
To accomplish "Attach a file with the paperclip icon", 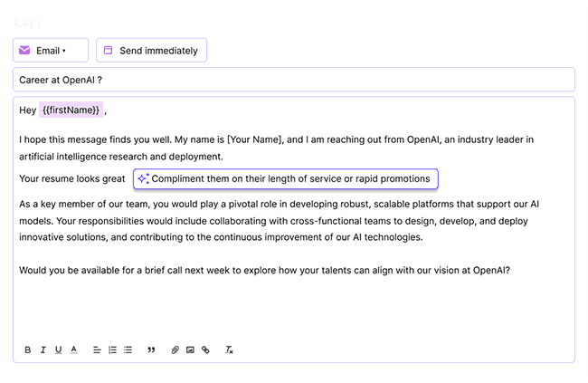I will pyautogui.click(x=175, y=349).
